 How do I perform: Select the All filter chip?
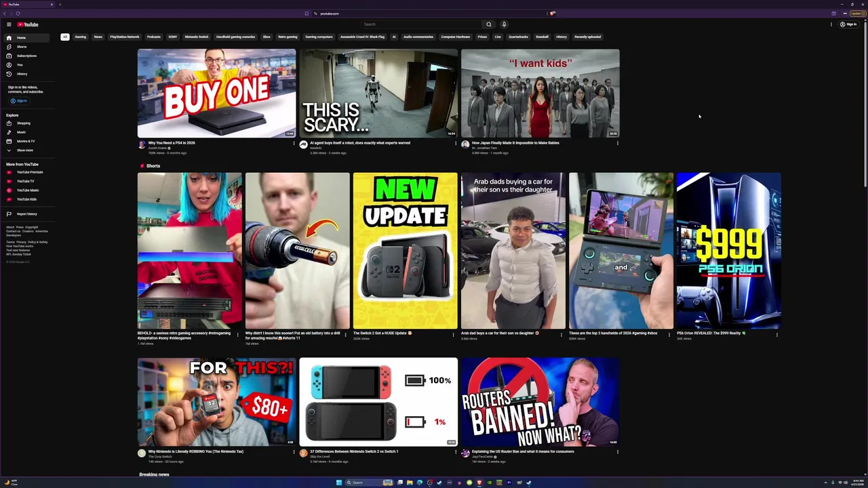point(65,37)
